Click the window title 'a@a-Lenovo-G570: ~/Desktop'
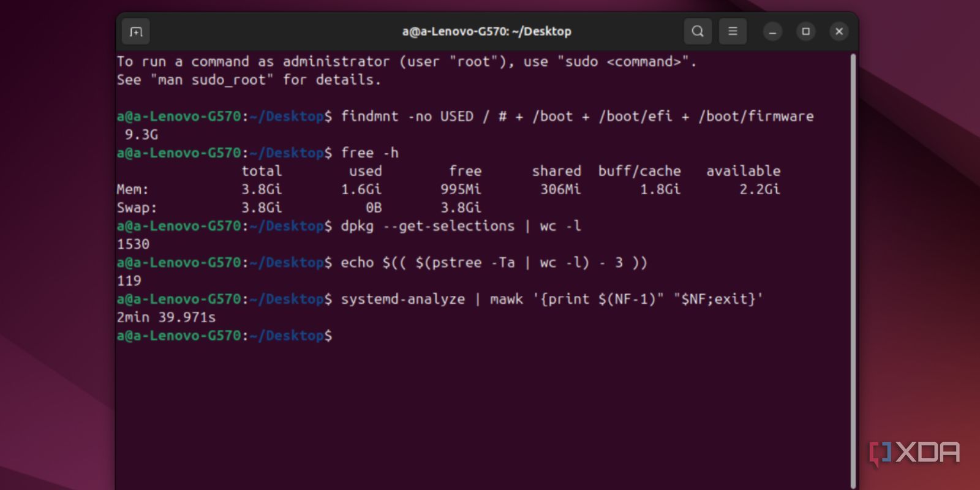The width and height of the screenshot is (980, 490). 487,31
